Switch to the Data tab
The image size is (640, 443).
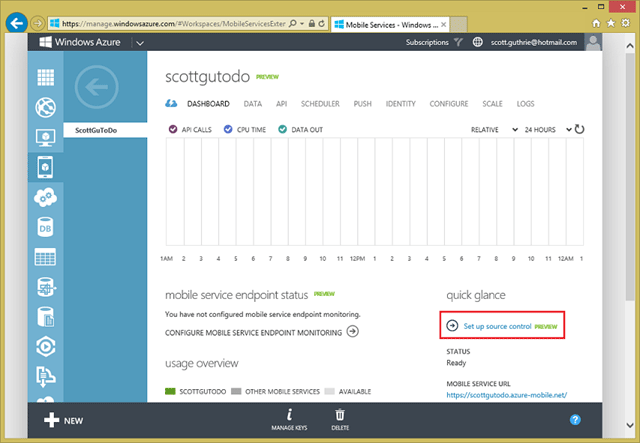pos(253,104)
